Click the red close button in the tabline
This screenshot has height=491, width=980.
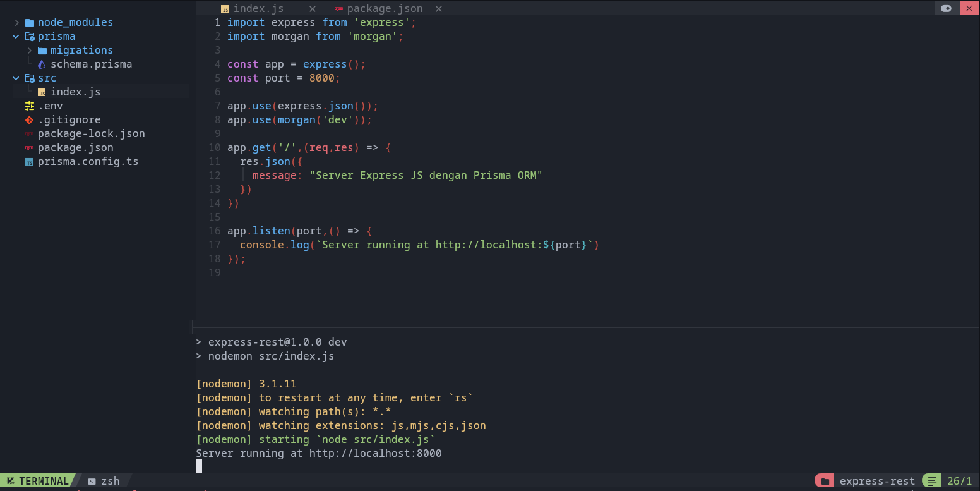coord(969,8)
